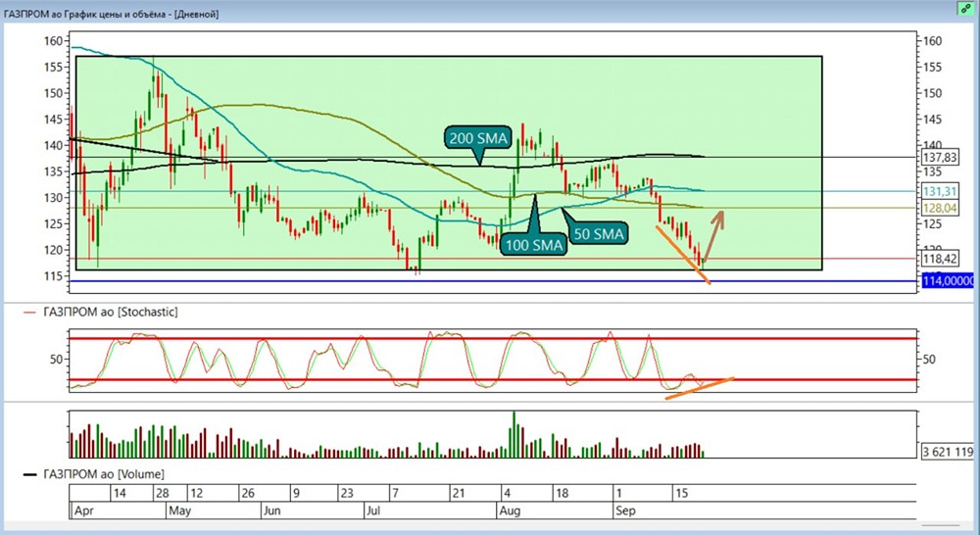Click date label 28 on time axis

[163, 493]
